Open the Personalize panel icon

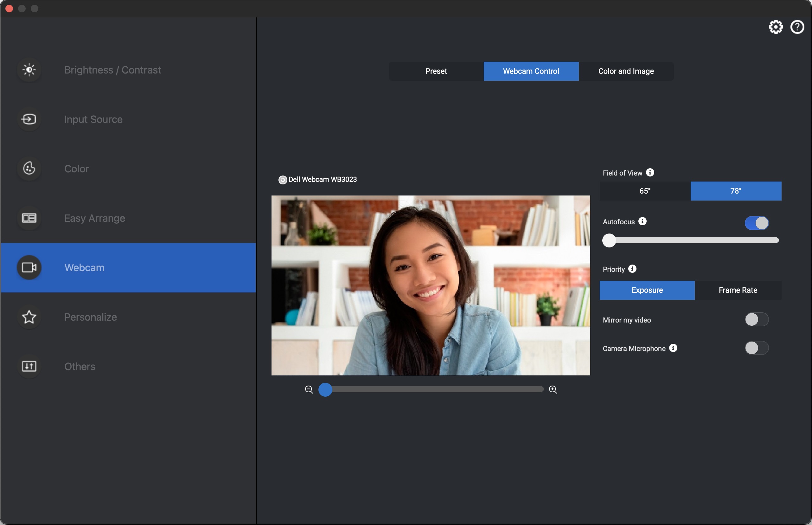tap(29, 316)
